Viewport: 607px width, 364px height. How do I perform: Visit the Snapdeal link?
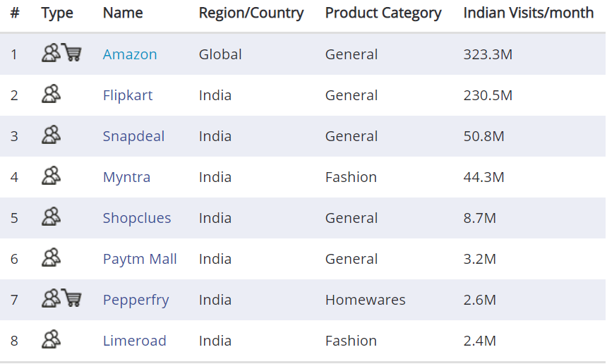tap(133, 136)
